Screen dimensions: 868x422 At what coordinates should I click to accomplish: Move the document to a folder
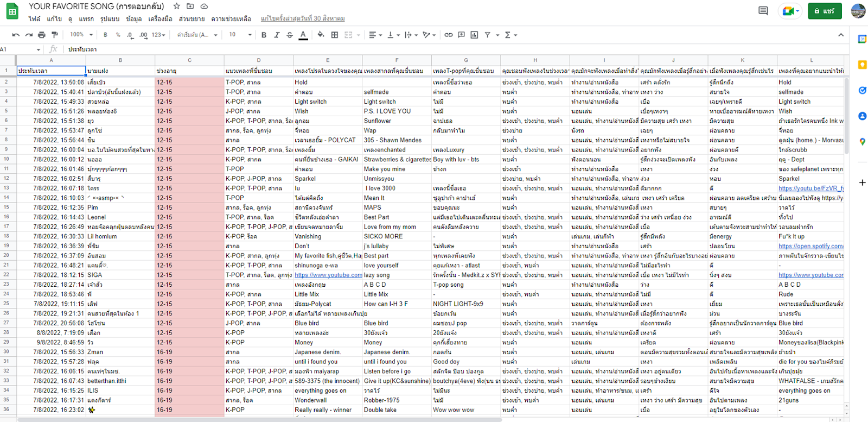click(x=190, y=7)
